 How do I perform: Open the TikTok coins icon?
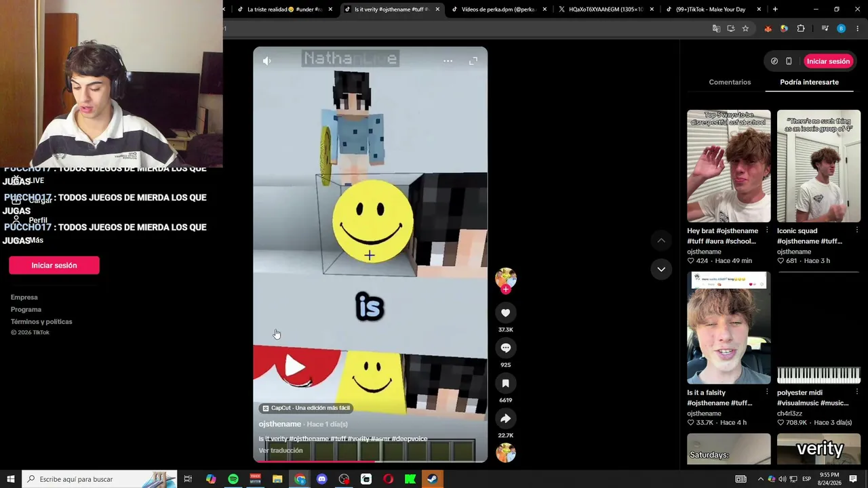click(774, 61)
